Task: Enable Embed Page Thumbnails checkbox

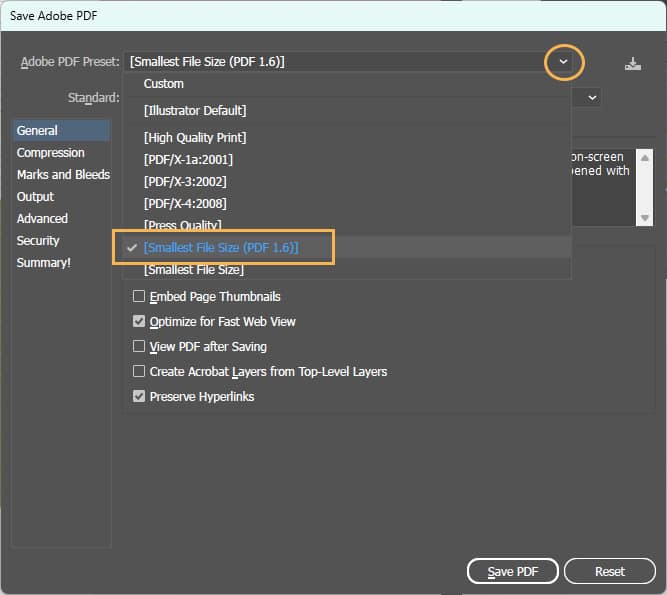Action: [x=139, y=297]
